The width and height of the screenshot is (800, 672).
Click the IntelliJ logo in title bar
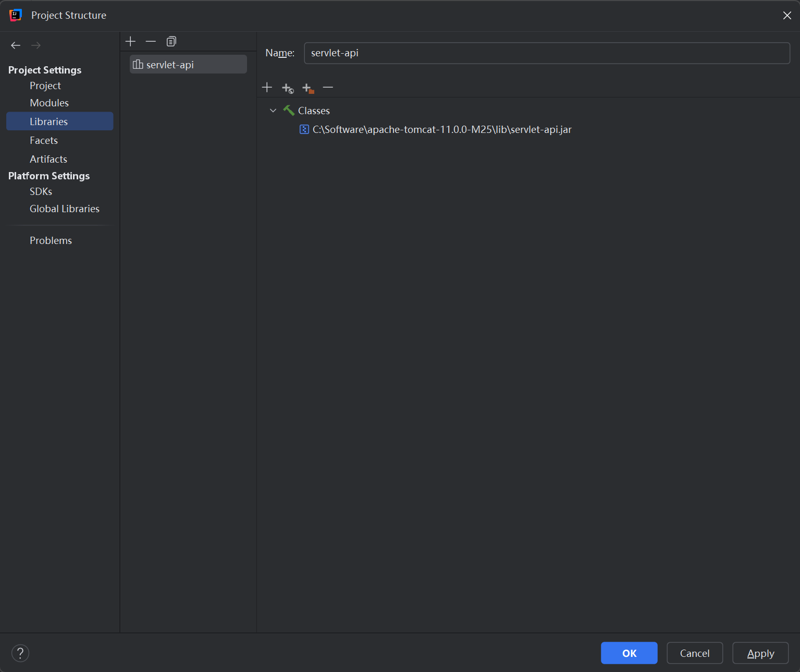coord(16,15)
